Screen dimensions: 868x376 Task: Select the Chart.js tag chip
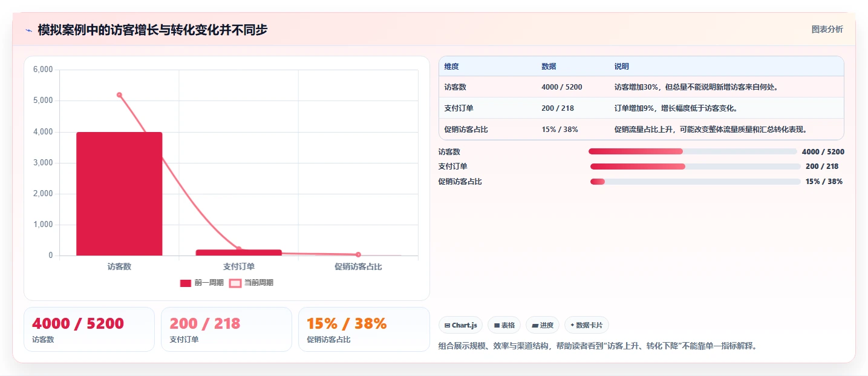click(x=460, y=325)
